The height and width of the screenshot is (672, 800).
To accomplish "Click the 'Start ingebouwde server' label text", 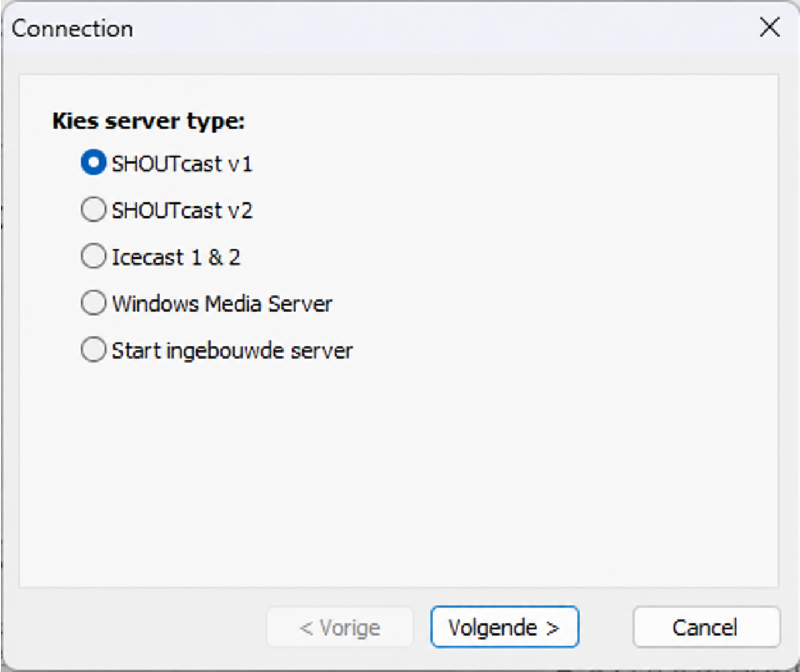I will (x=232, y=351).
